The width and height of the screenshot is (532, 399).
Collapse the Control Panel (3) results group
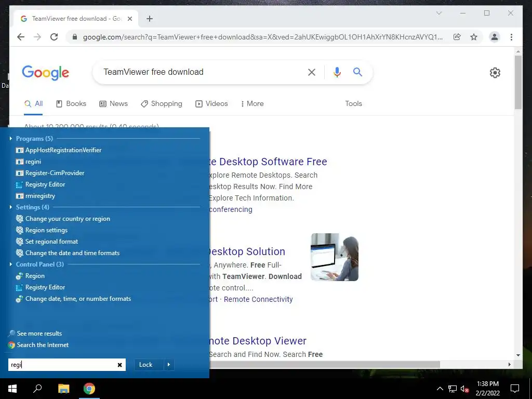tap(11, 264)
